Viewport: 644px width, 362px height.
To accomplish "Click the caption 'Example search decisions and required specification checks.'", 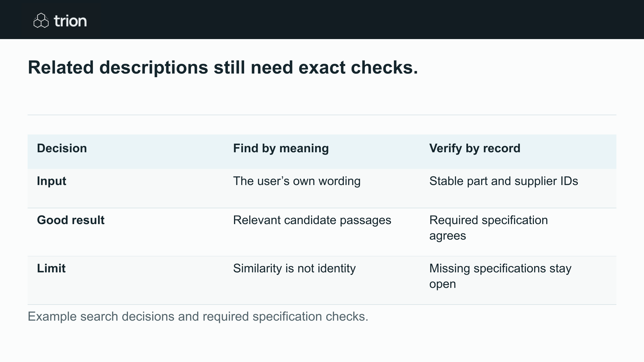I will pyautogui.click(x=198, y=316).
